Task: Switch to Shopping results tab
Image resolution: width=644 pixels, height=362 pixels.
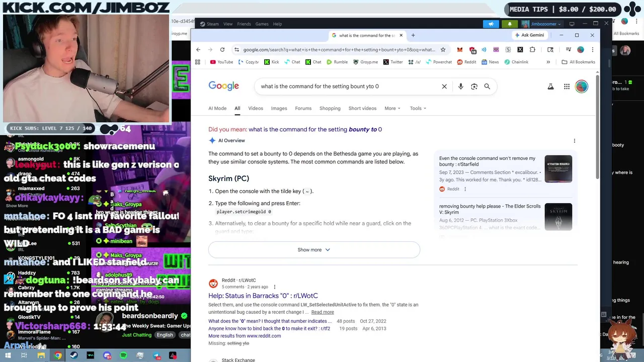Action: [x=330, y=108]
